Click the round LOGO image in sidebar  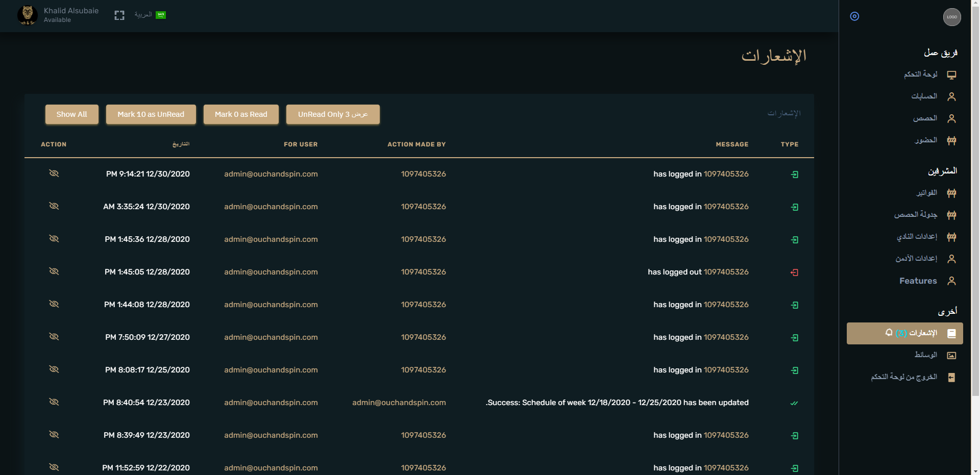[x=951, y=17]
